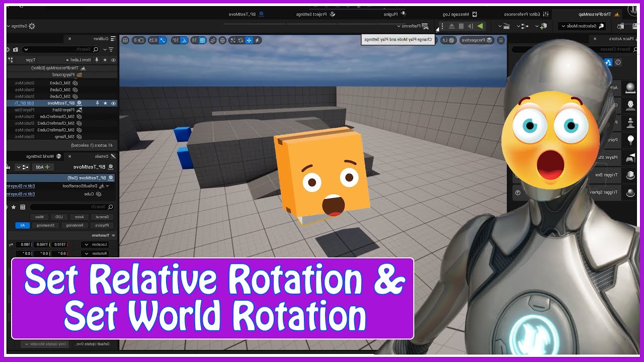Toggle the world/local coordinate globe icon
This screenshot has height=362, width=644.
222,40
